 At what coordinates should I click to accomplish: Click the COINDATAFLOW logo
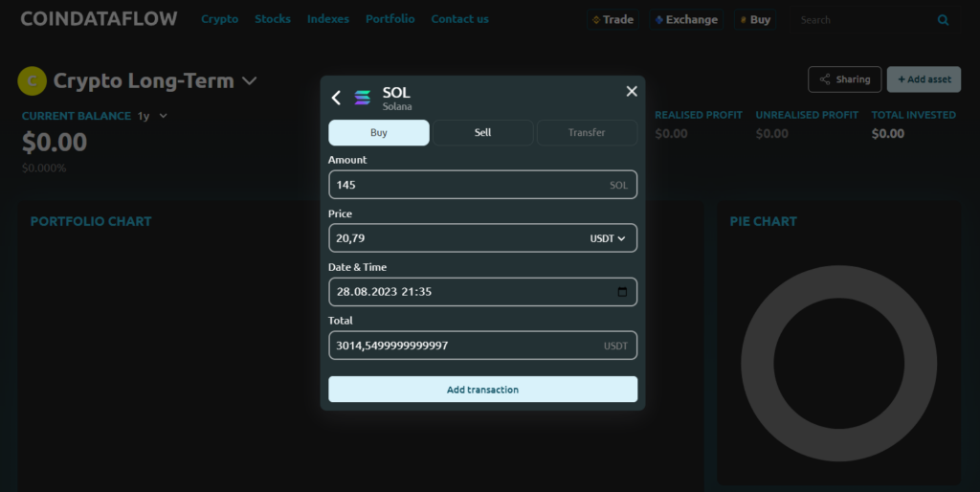tap(99, 19)
